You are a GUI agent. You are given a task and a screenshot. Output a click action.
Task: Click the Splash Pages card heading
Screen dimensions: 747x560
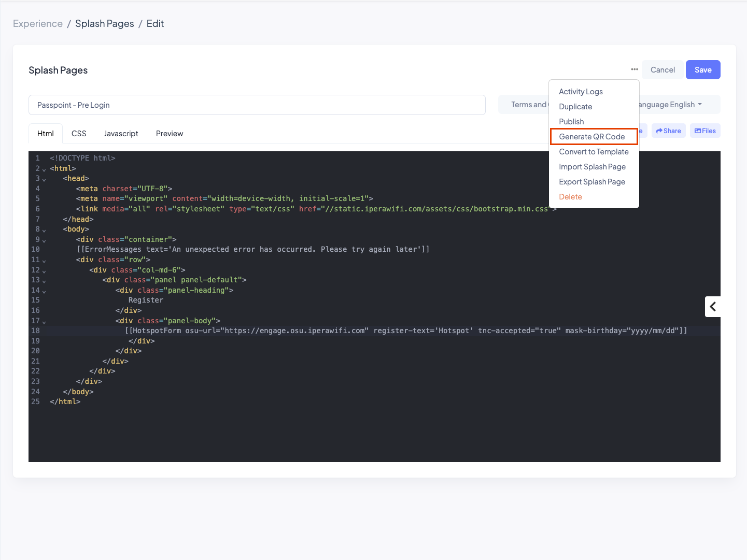tap(58, 70)
